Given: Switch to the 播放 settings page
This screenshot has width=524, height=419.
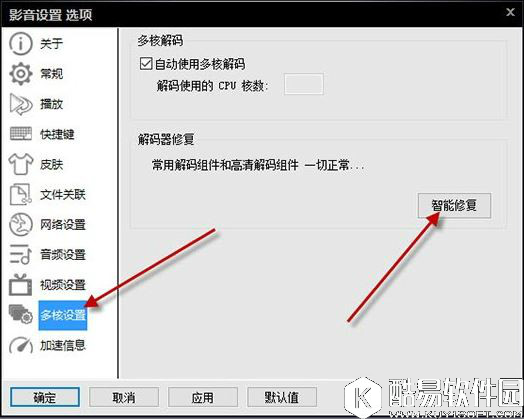Looking at the screenshot, I should point(51,104).
